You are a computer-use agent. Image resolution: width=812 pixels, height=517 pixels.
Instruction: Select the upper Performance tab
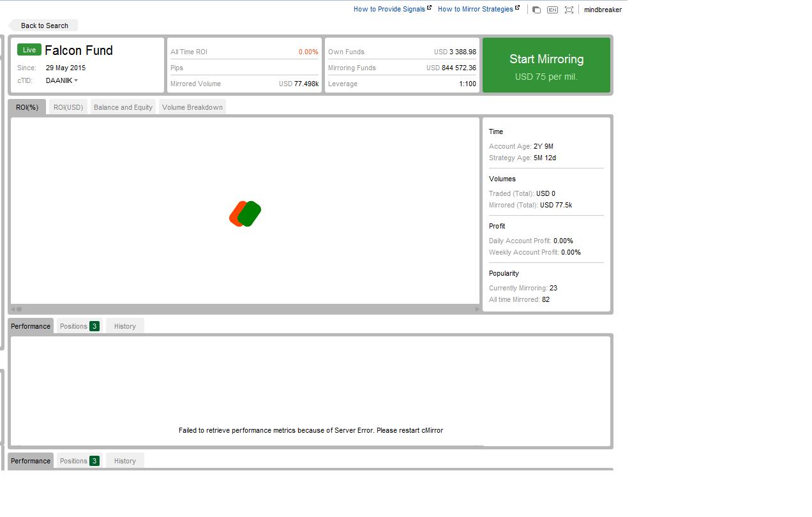31,326
